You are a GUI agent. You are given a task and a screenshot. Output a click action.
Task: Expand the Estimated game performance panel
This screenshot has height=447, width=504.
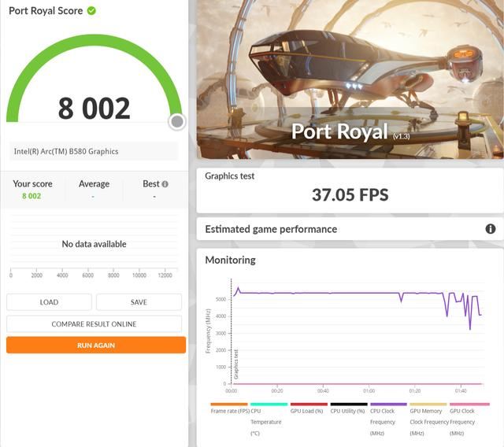pyautogui.click(x=350, y=229)
